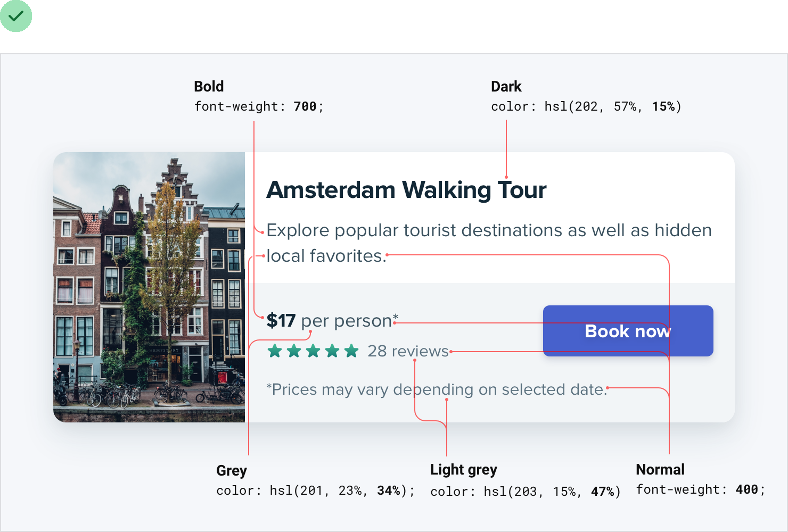Click the fourth green rating star
Viewport: 788px width, 532px height.
pyautogui.click(x=332, y=351)
